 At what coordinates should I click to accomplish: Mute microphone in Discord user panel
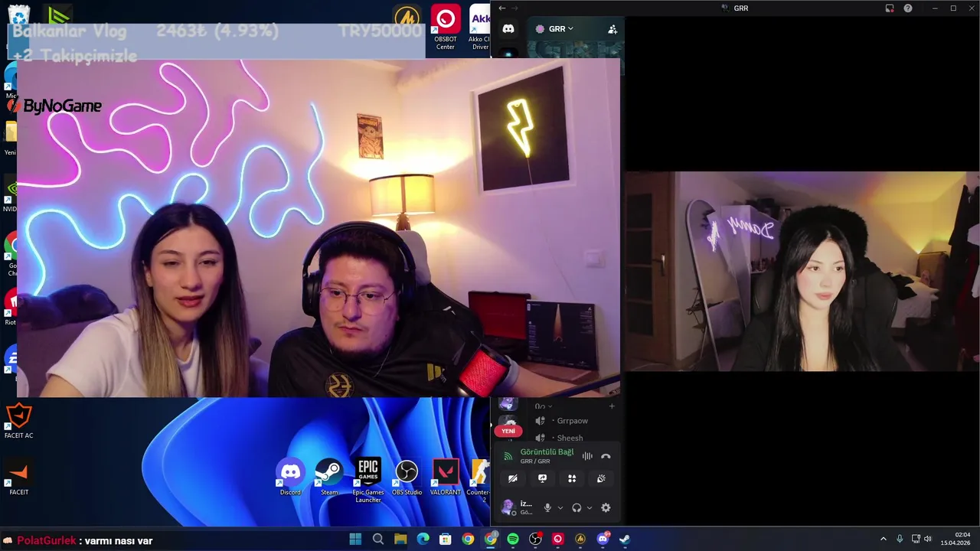pyautogui.click(x=547, y=507)
